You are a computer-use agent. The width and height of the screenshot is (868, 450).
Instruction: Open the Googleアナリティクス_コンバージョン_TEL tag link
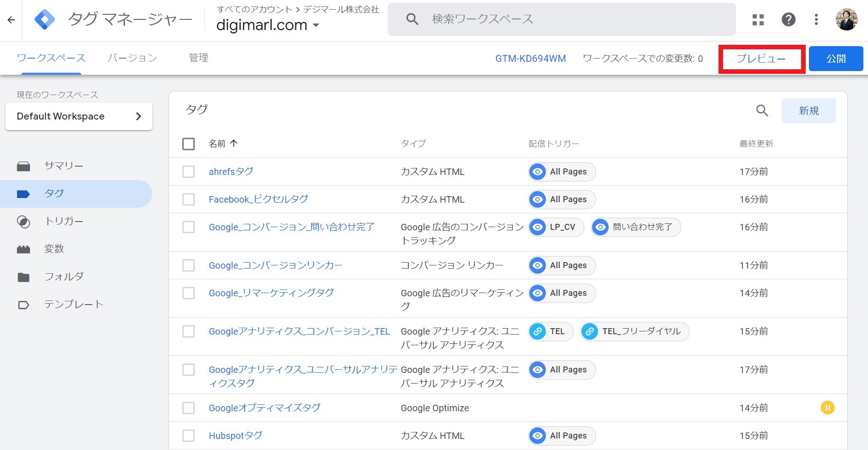point(299,331)
